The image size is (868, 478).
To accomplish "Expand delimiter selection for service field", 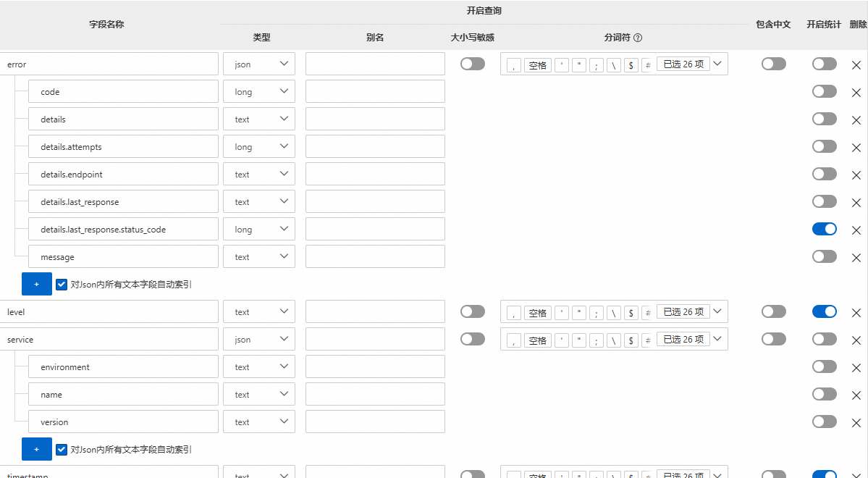I will (x=717, y=339).
